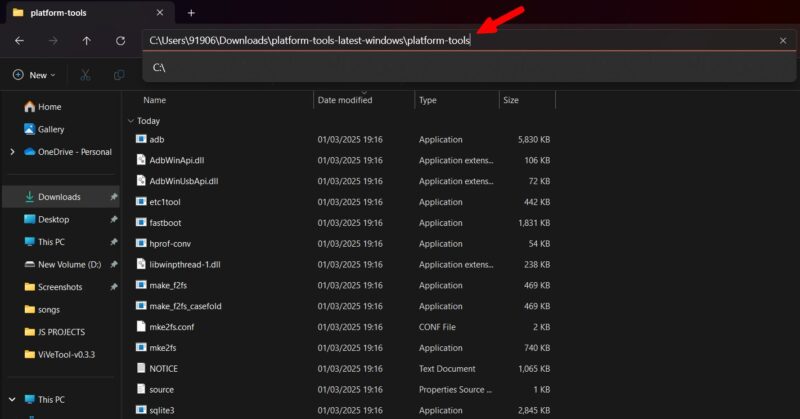Sort files by Name column

pyautogui.click(x=155, y=100)
